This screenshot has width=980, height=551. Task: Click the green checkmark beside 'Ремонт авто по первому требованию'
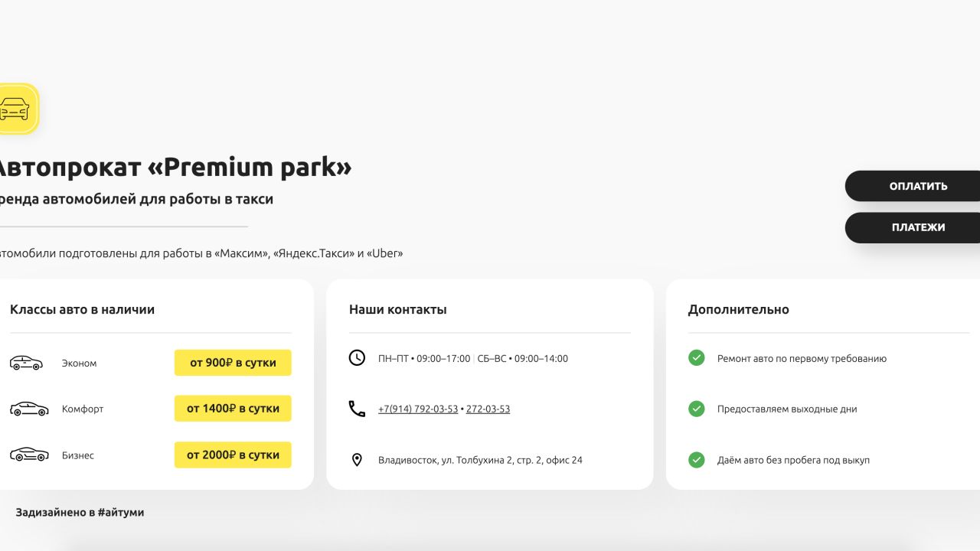coord(696,357)
